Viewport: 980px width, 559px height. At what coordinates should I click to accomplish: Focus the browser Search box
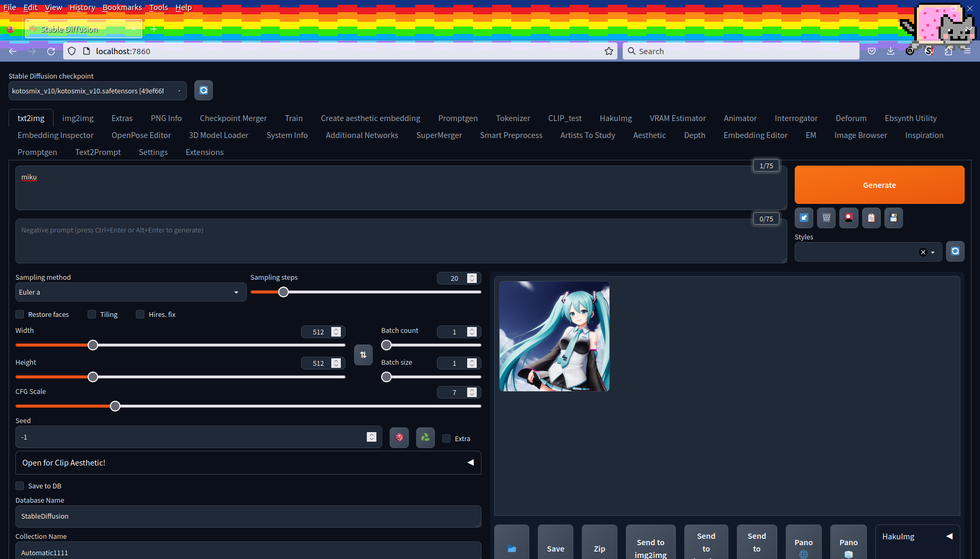(x=741, y=51)
